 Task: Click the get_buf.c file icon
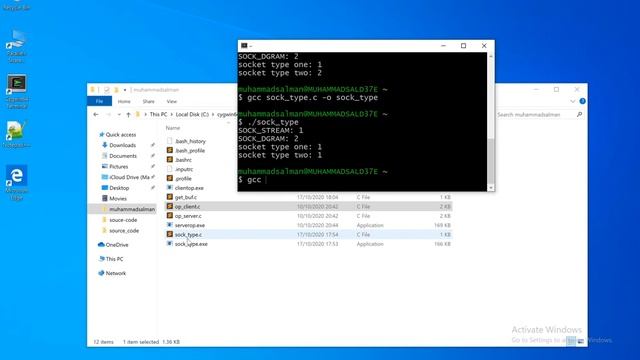pos(170,197)
